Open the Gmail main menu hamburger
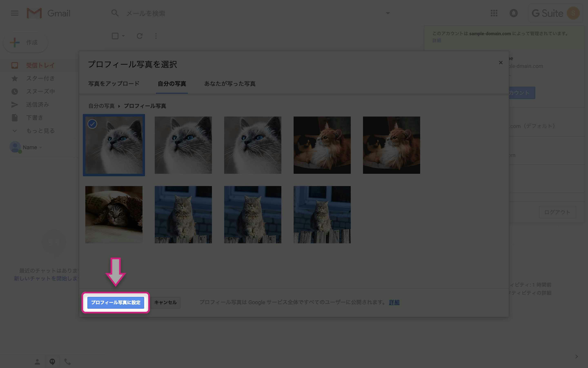The height and width of the screenshot is (368, 588). click(14, 13)
